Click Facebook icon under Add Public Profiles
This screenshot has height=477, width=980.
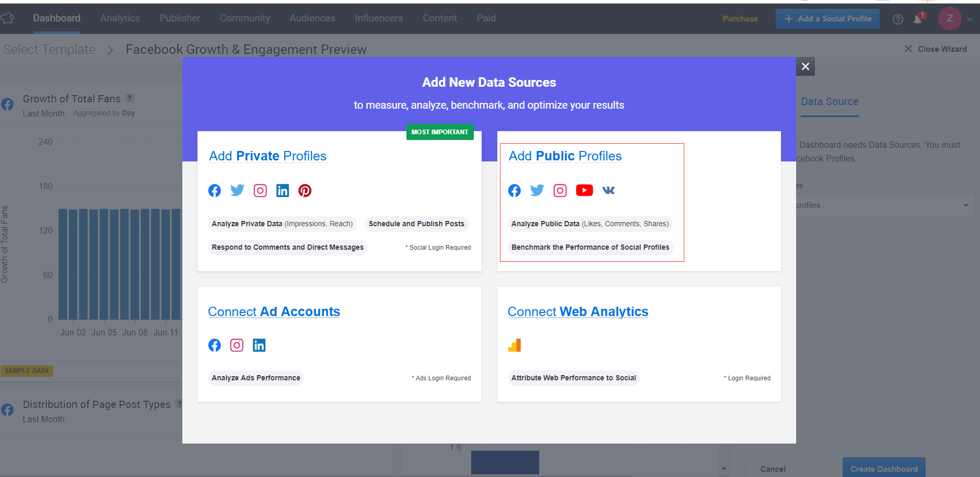click(515, 191)
